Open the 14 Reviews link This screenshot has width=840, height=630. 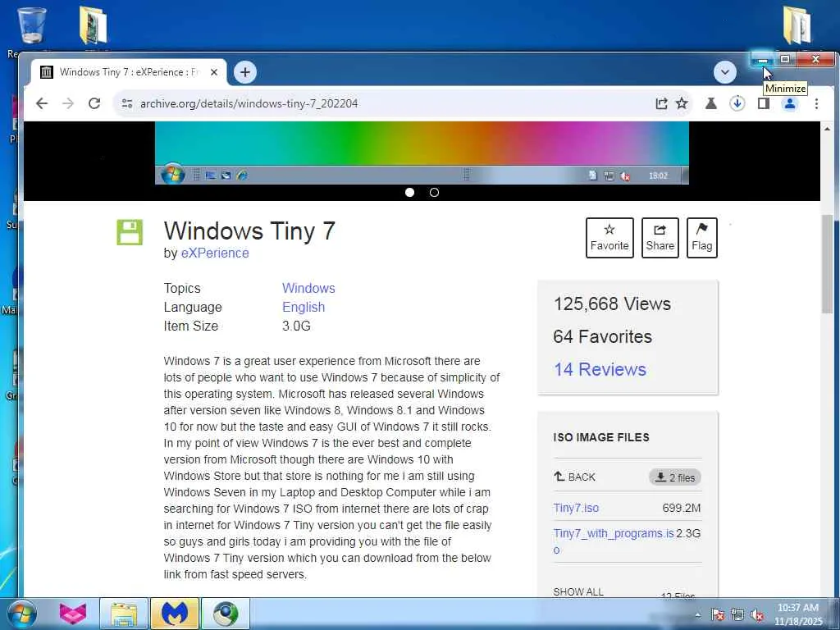(600, 369)
